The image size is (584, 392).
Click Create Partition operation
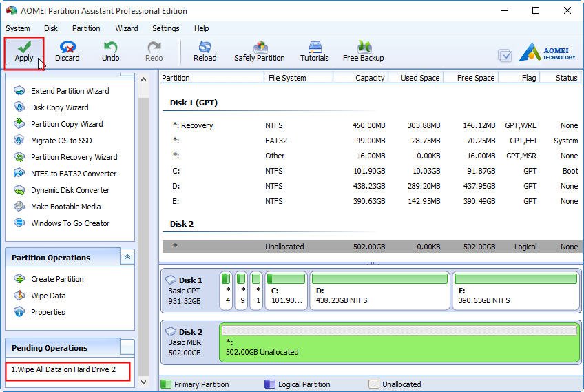(x=57, y=279)
